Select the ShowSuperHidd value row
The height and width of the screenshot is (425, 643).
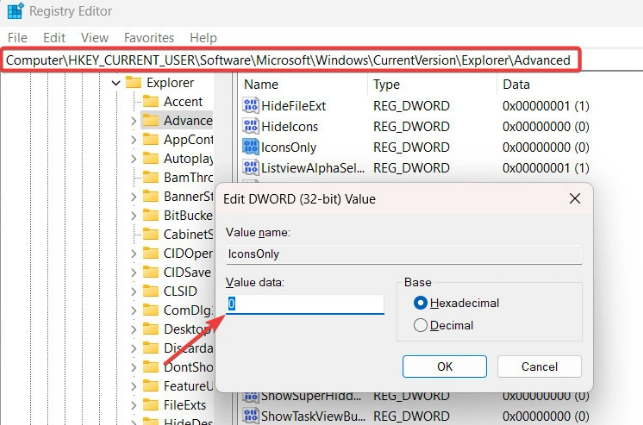415,396
